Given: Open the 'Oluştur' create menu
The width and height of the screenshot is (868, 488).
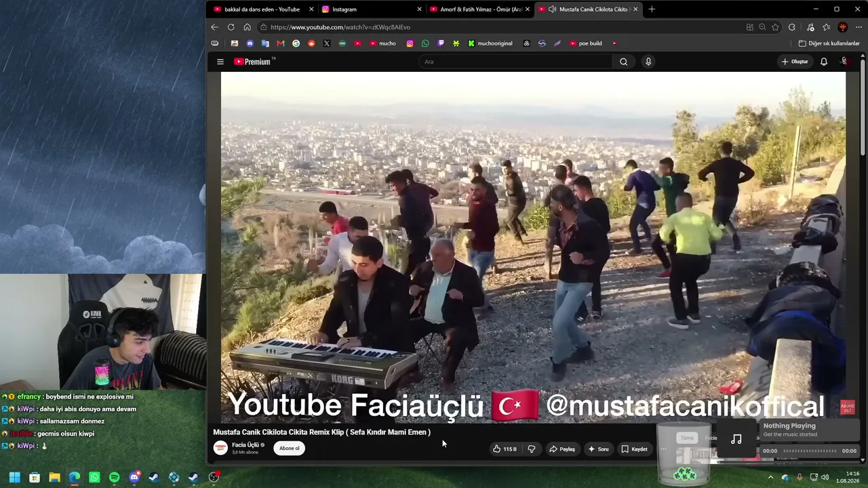Looking at the screenshot, I should [795, 62].
